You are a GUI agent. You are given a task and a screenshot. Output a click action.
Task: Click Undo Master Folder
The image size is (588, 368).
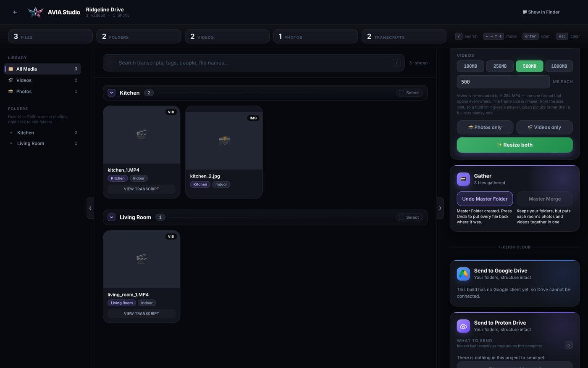tap(485, 199)
